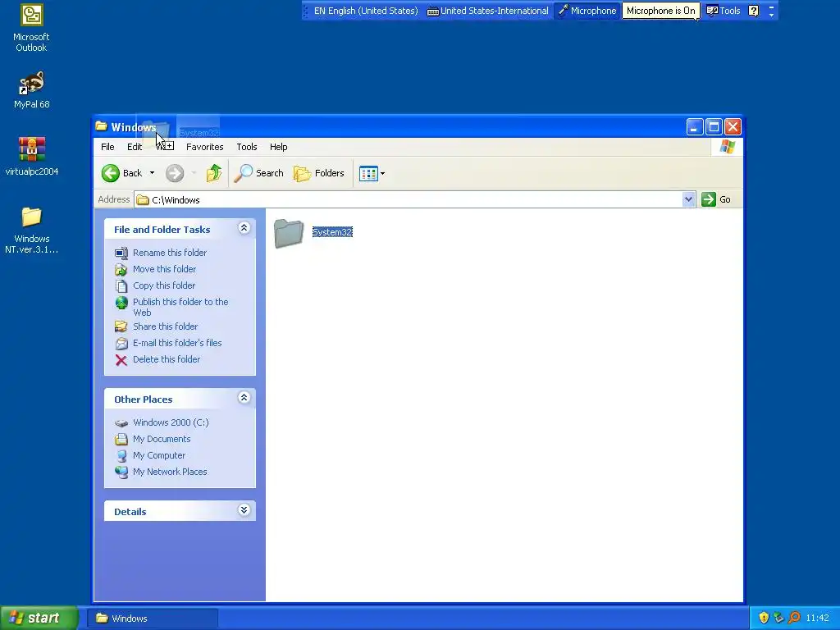Open the Favorites menu
The image size is (840, 630).
click(204, 147)
